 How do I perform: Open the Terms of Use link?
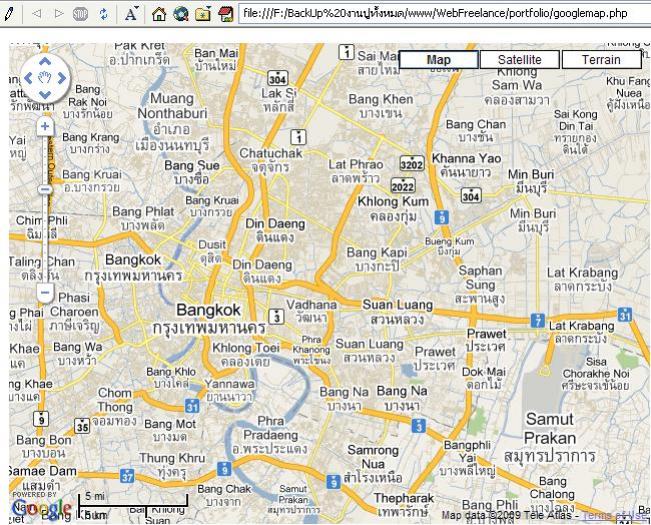coord(615,515)
